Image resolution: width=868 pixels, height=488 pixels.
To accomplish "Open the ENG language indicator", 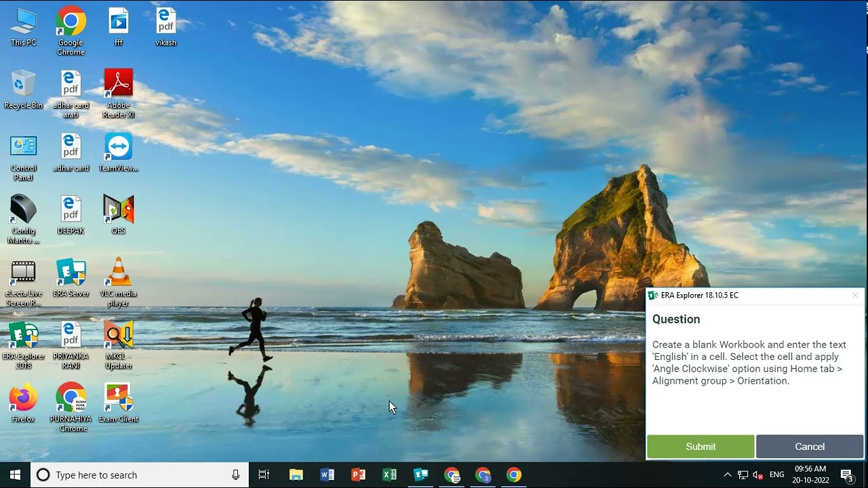I will (x=777, y=474).
